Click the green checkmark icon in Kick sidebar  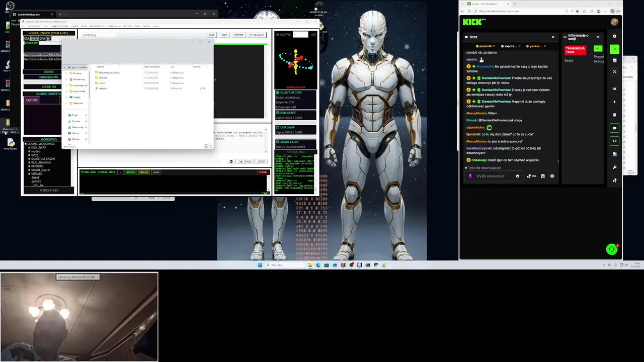pos(614,49)
